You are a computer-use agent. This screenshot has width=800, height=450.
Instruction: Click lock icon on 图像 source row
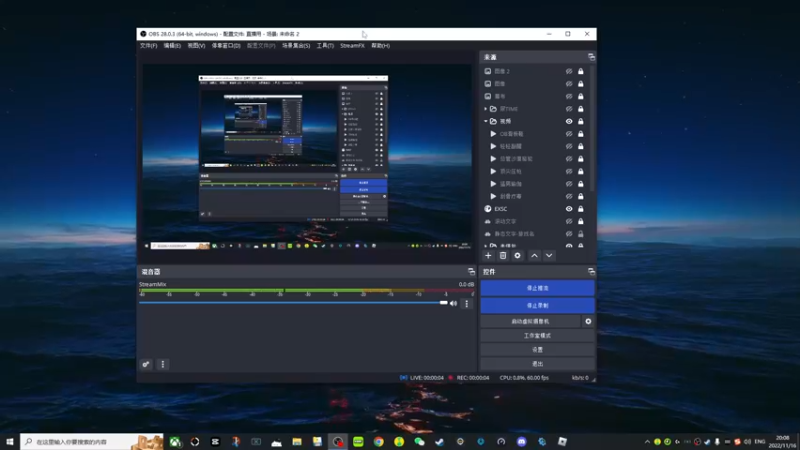pyautogui.click(x=581, y=84)
